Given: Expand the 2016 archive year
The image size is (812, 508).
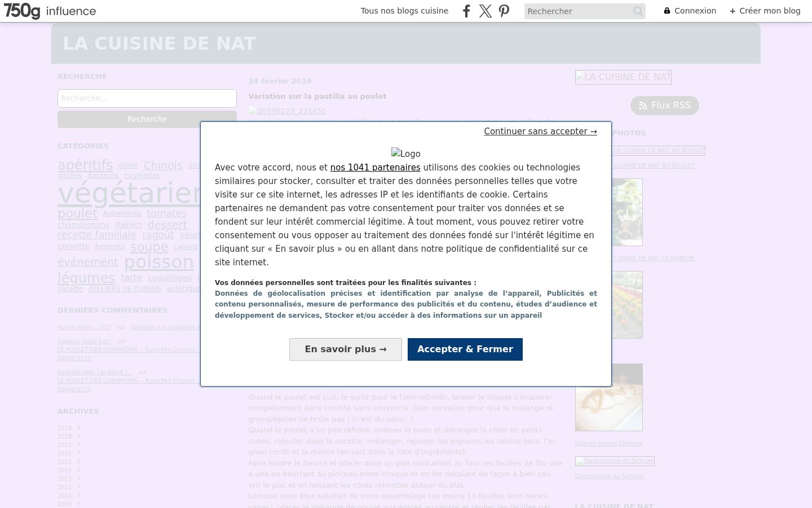Looking at the screenshot, I should (79, 453).
